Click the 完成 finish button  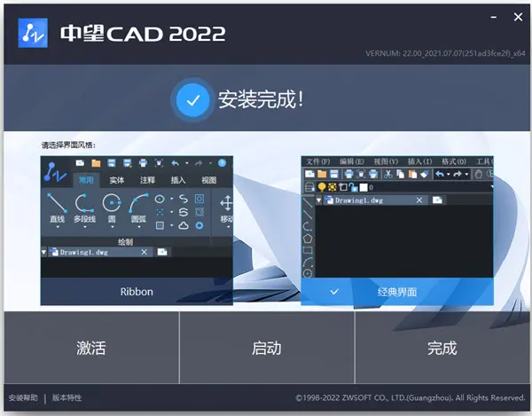pos(442,348)
